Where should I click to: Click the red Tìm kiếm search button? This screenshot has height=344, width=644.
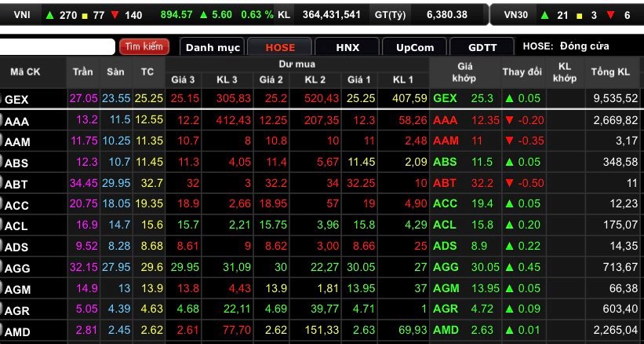(144, 47)
